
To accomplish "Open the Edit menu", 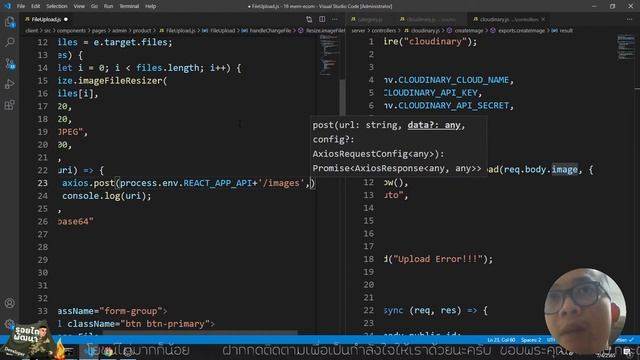I will tap(36, 6).
